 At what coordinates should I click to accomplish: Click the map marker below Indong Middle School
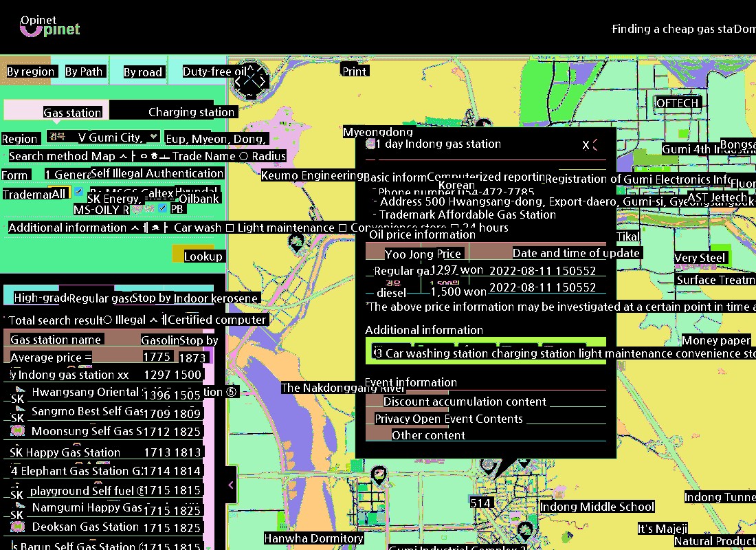(526, 529)
